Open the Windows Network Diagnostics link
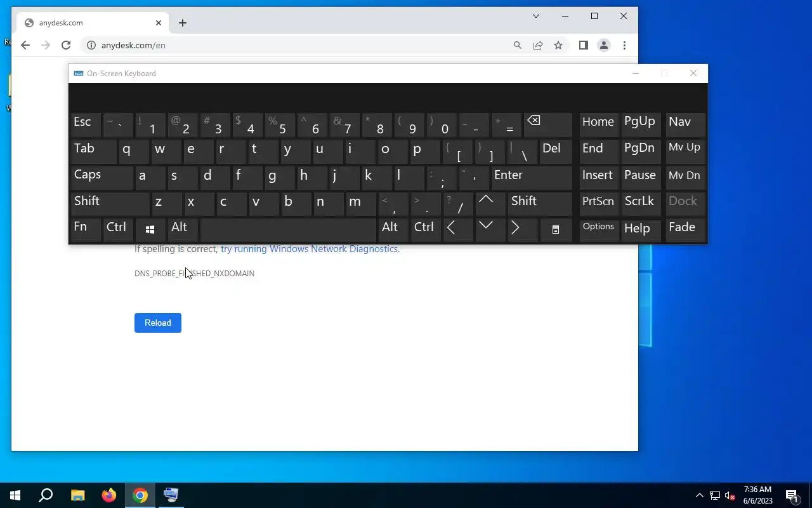Screen dimensions: 812x508 pos(310,249)
